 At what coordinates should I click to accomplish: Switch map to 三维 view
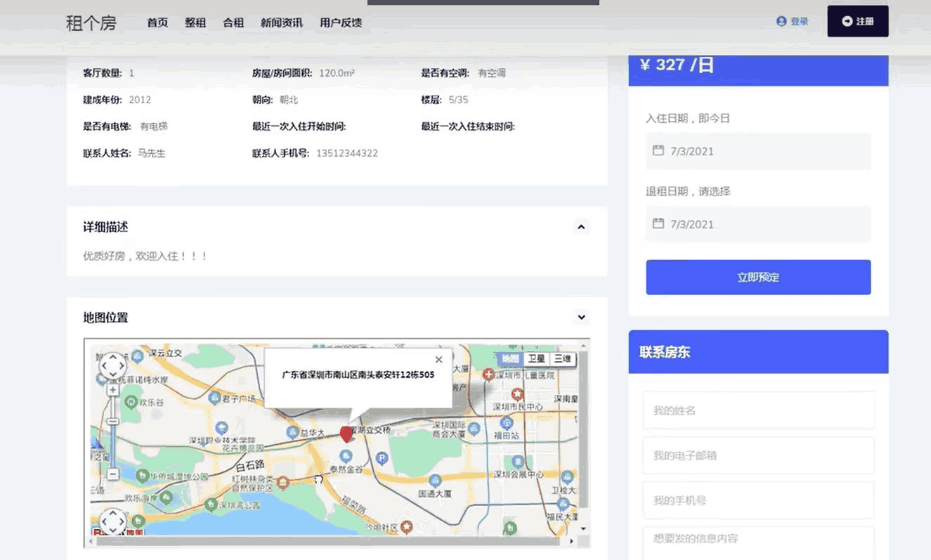[562, 358]
